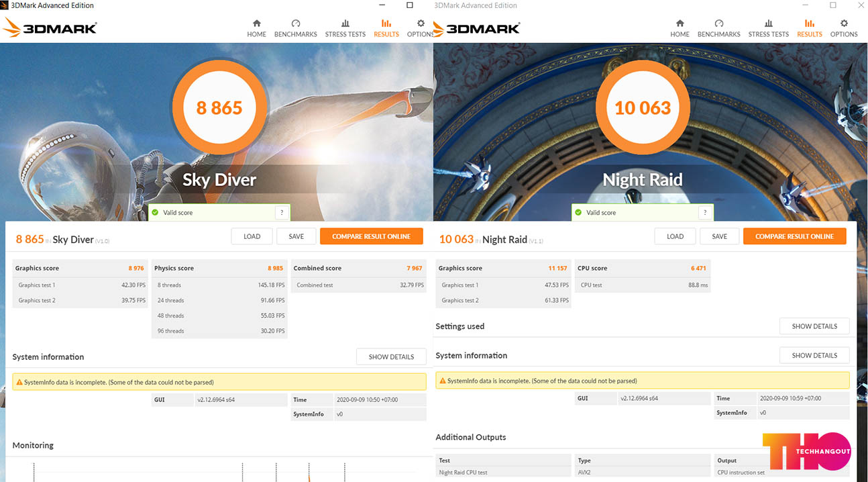The image size is (868, 482).
Task: Click the Combined test 32.79 FPS row
Action: 359,285
